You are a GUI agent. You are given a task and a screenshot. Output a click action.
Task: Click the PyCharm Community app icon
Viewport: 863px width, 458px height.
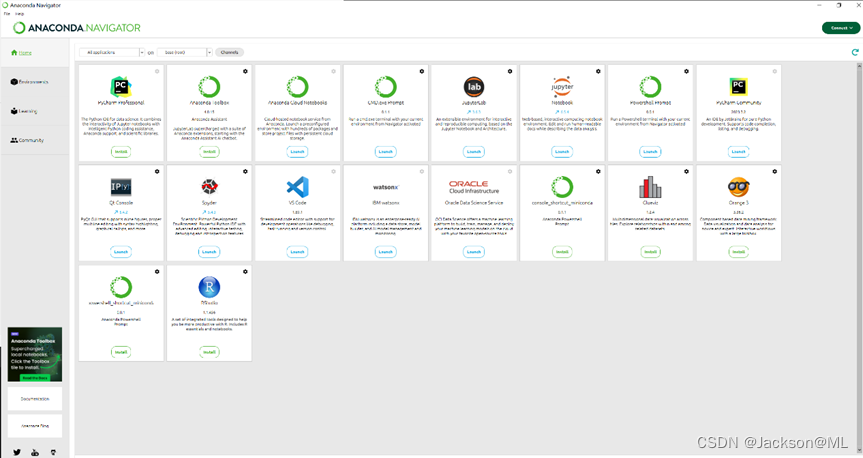coord(738,86)
